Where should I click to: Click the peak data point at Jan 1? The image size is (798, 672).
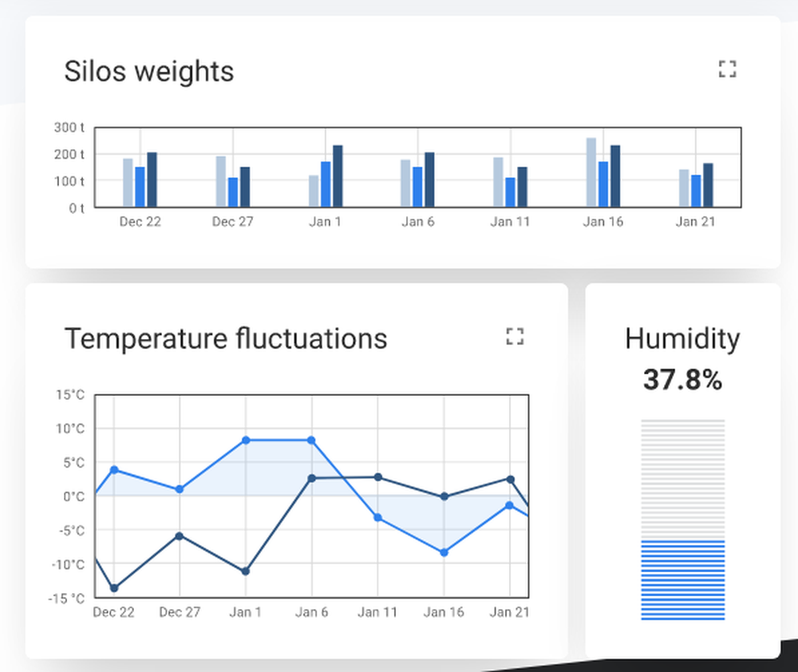tap(246, 440)
